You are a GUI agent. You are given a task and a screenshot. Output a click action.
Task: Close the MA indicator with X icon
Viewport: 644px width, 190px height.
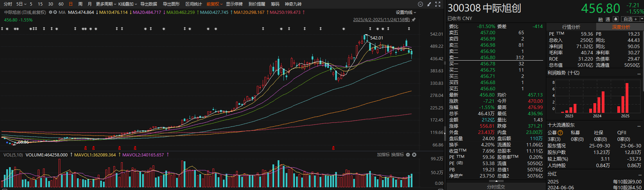coord(55,12)
